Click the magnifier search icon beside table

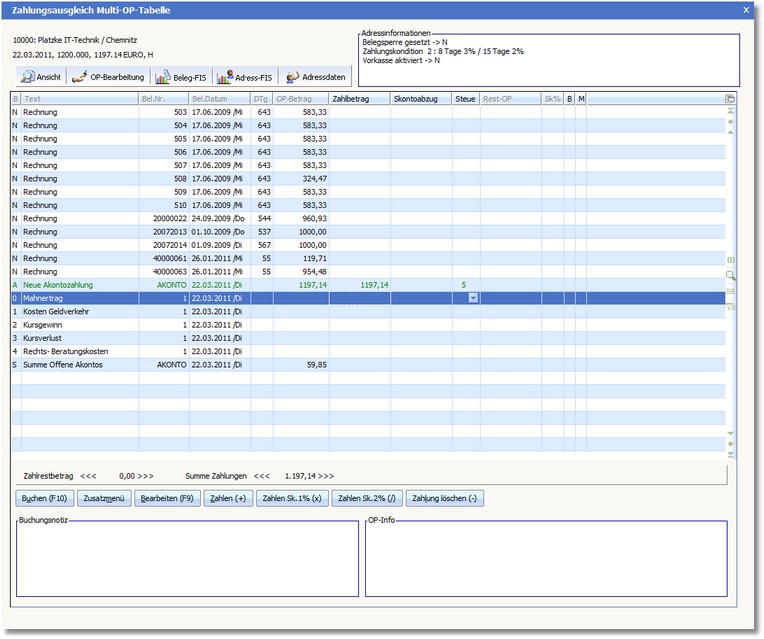coord(730,274)
